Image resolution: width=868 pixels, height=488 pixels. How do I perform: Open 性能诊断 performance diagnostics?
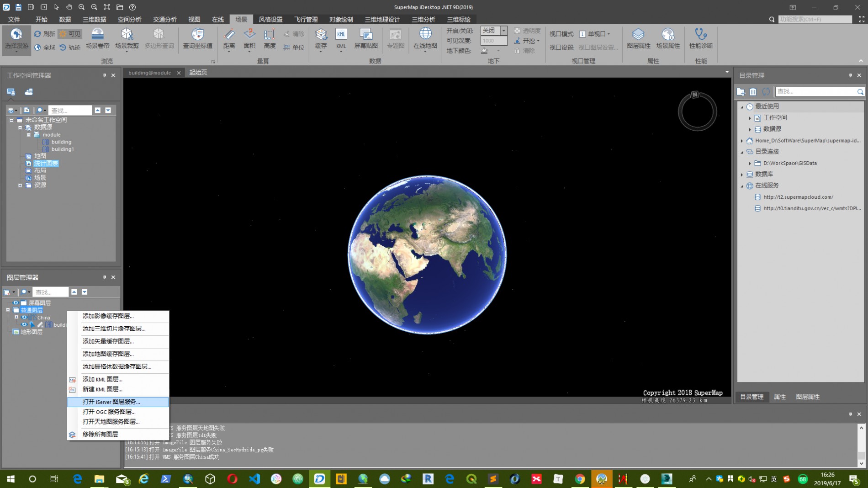point(701,38)
